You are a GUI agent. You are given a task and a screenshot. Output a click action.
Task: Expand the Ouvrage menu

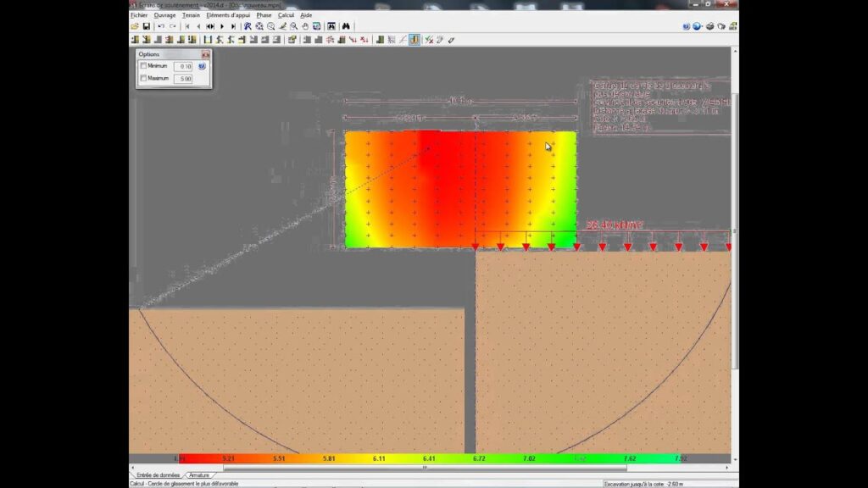164,15
